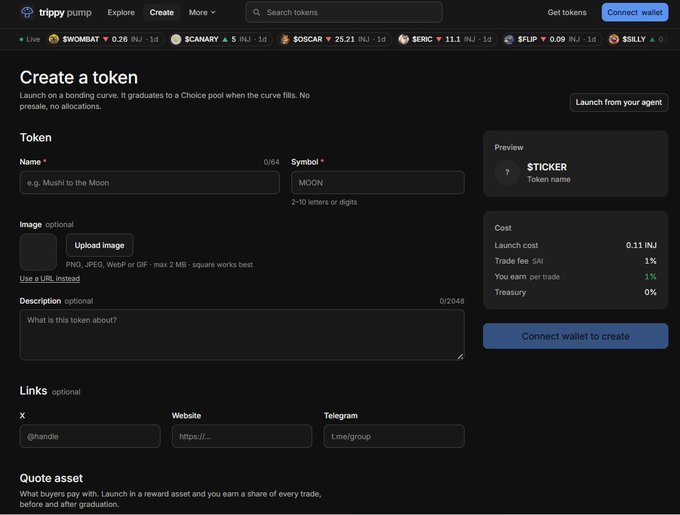
Task: Focus the Telegram group field
Action: point(394,436)
